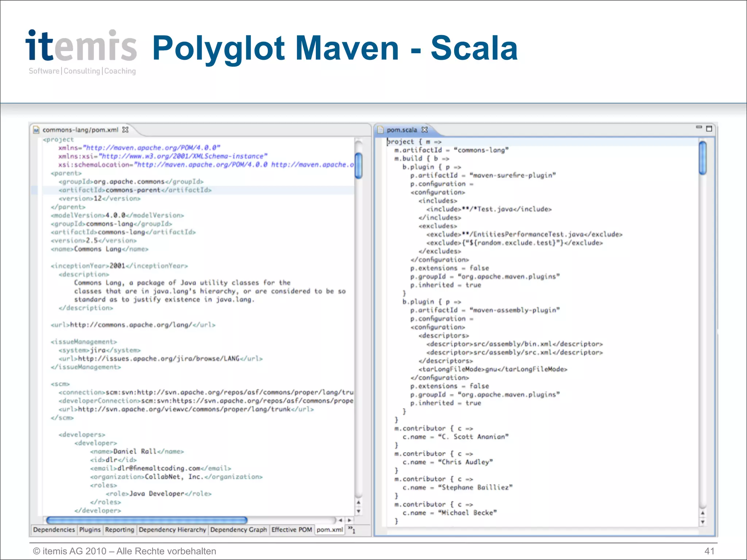Close the pom.scala editor tab
This screenshot has height=560, width=747.
425,130
